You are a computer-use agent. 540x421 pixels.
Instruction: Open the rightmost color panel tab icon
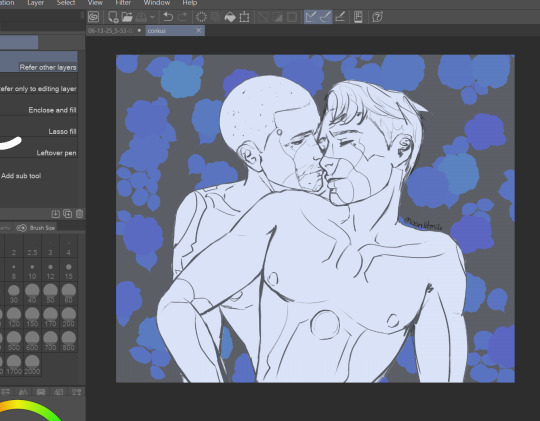click(77, 392)
